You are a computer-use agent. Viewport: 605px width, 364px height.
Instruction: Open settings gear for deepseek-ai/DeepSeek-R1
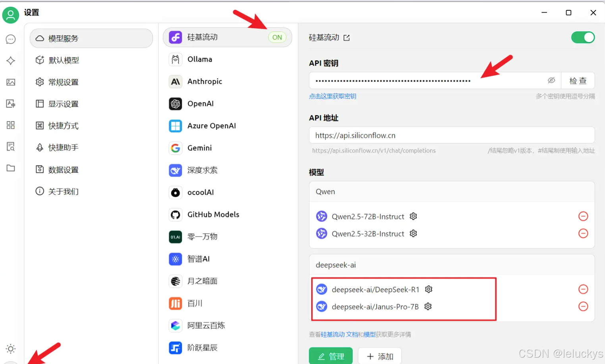click(429, 289)
